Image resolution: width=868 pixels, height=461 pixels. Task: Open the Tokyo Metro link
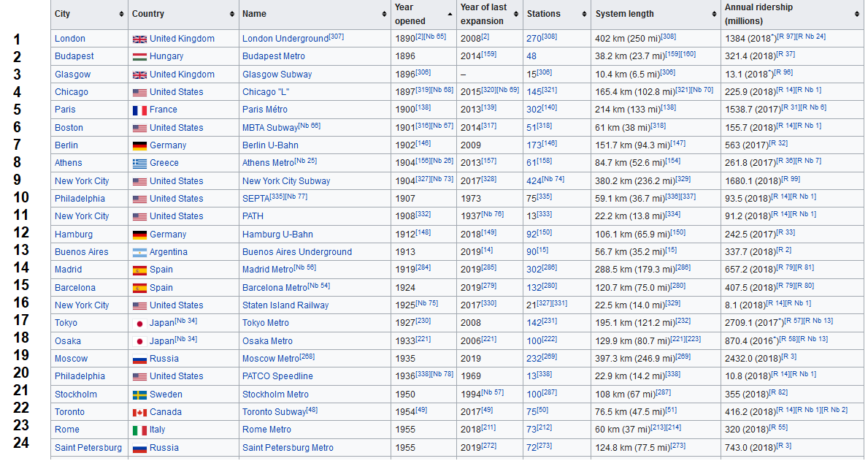(266, 323)
